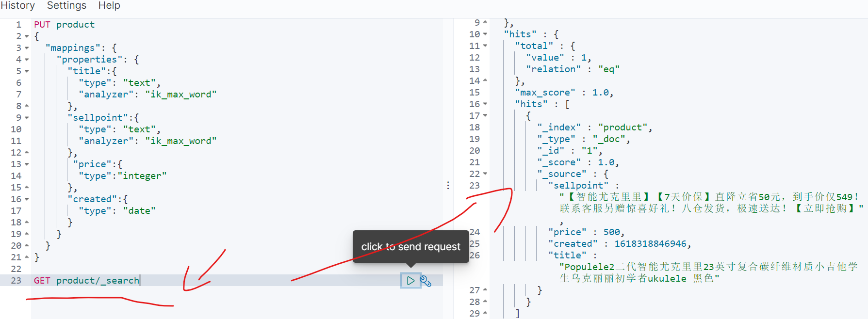Click fold end marker at response line 27
This screenshot has height=319, width=868.
pyautogui.click(x=485, y=290)
